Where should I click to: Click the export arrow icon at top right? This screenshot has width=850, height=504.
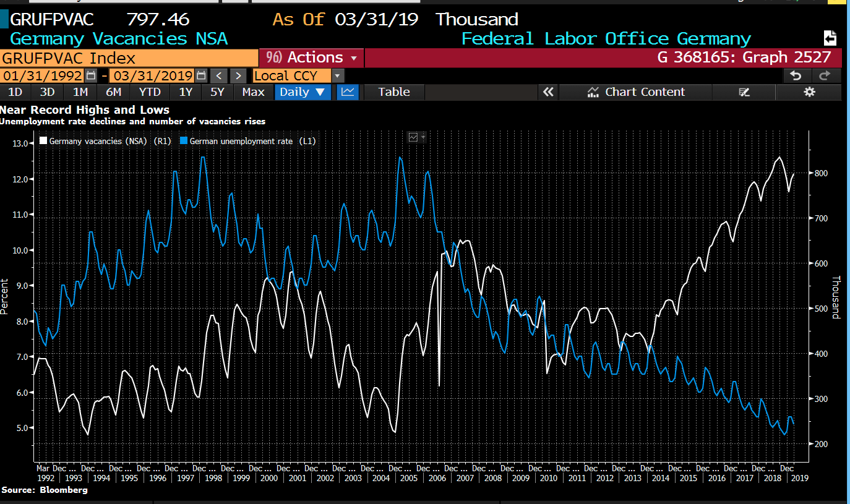830,38
